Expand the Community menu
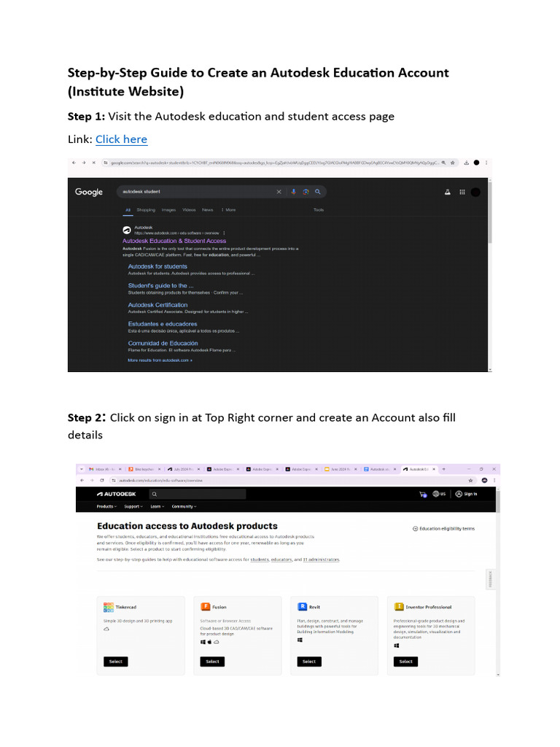The height and width of the screenshot is (747, 560). point(184,506)
